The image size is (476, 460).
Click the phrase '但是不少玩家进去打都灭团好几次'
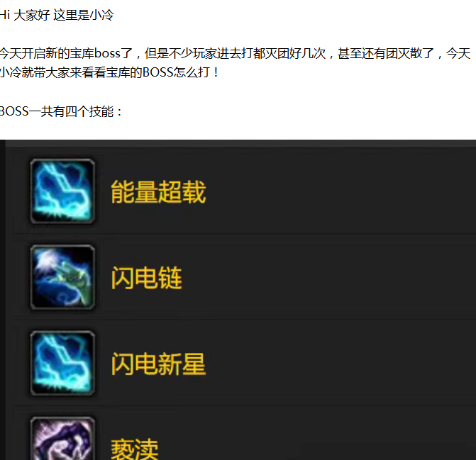pos(236,53)
